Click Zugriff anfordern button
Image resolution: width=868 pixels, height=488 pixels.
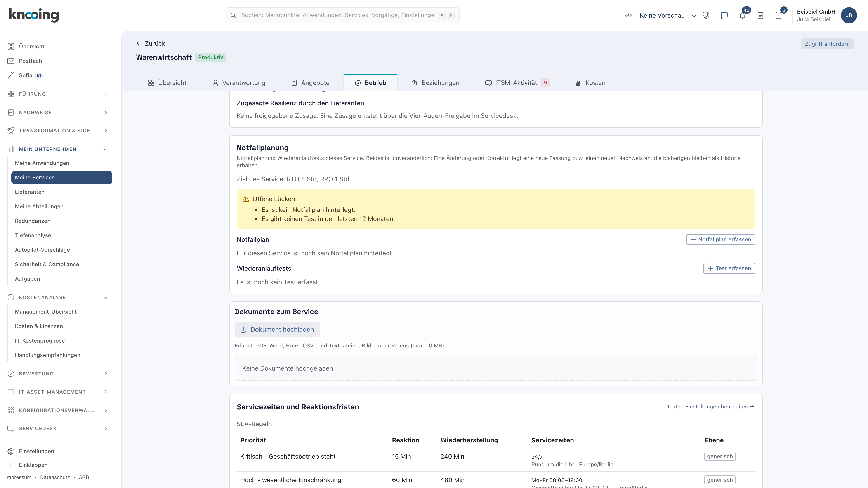pos(827,44)
